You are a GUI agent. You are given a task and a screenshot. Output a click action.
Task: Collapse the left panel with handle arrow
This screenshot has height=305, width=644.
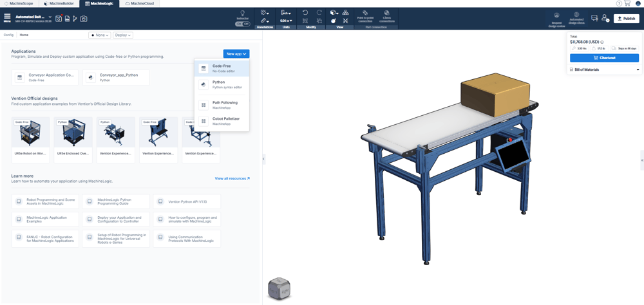pos(263,159)
